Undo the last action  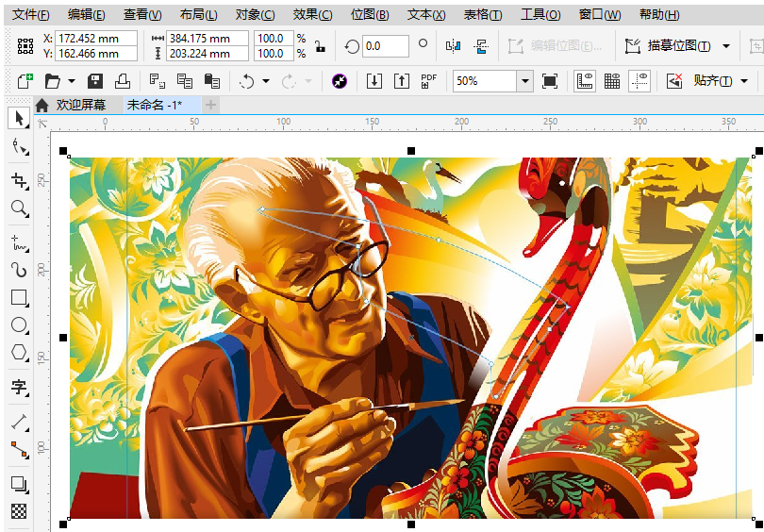247,81
